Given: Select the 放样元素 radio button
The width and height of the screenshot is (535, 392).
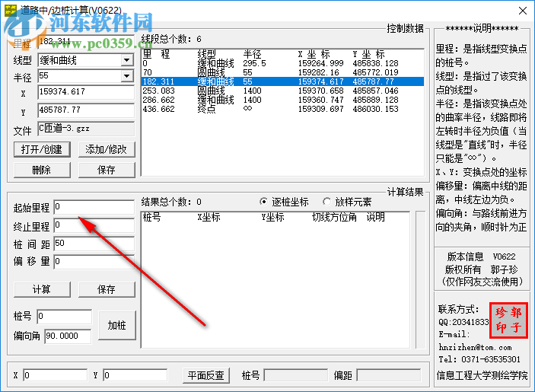Looking at the screenshot, I should 326,202.
